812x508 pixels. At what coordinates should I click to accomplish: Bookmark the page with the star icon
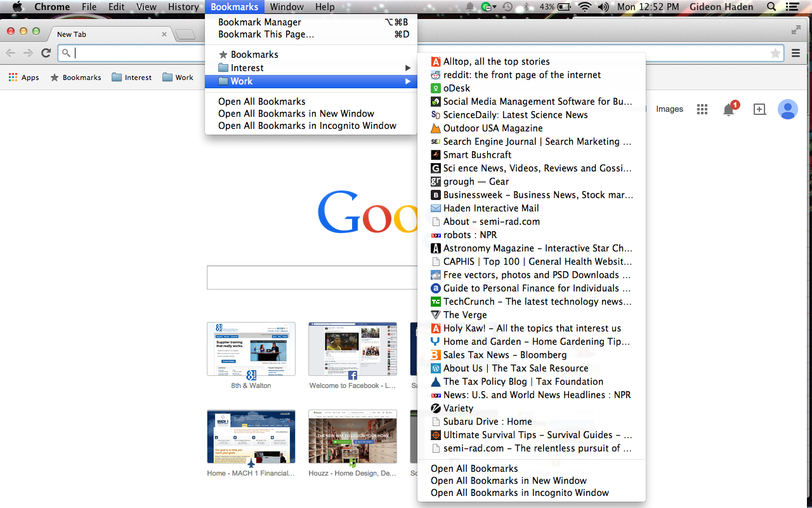[775, 53]
